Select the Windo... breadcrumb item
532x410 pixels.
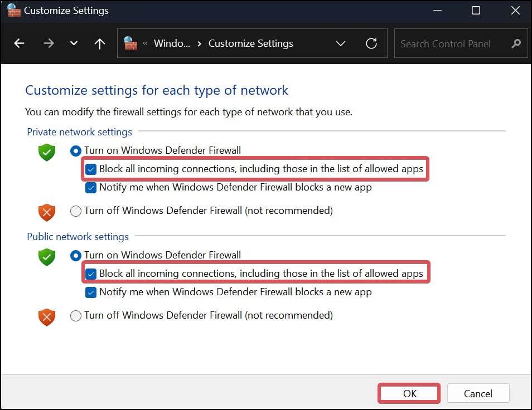tap(172, 43)
